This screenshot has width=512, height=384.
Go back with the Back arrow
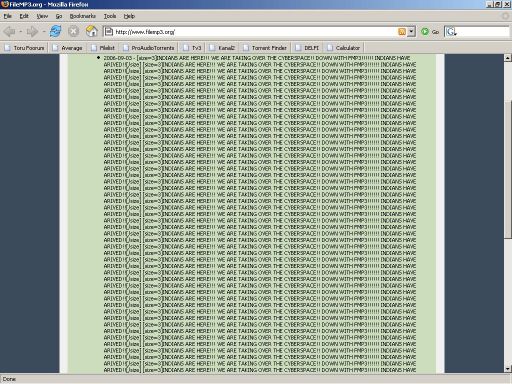pos(9,32)
